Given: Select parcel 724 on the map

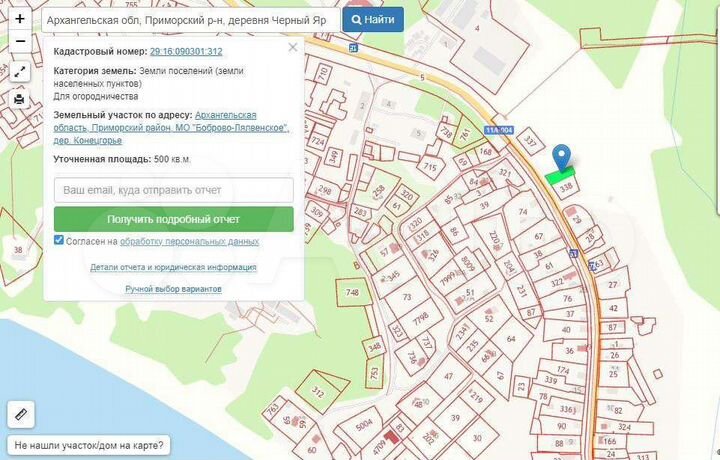Looking at the screenshot, I should coord(318,141).
